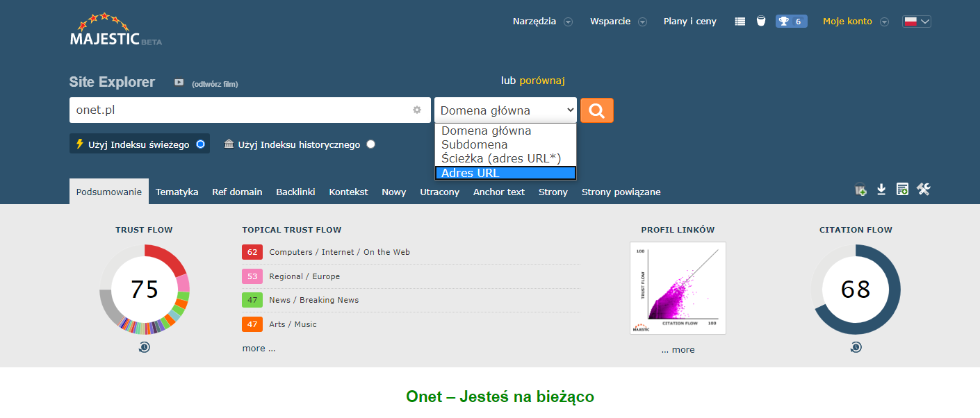Click Computers / Internet / On the Web
Screen dimensions: 980x418
coord(339,252)
